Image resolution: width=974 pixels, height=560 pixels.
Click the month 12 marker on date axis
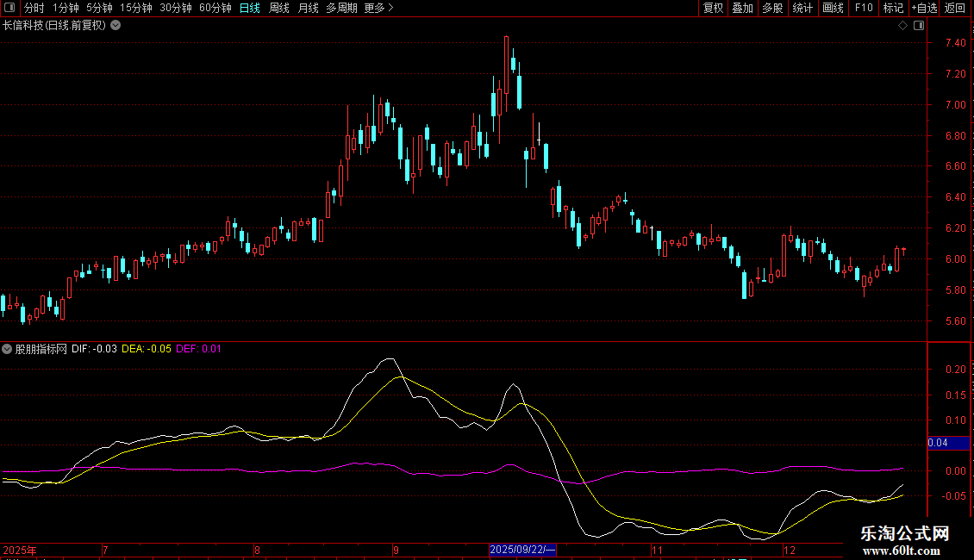[790, 550]
